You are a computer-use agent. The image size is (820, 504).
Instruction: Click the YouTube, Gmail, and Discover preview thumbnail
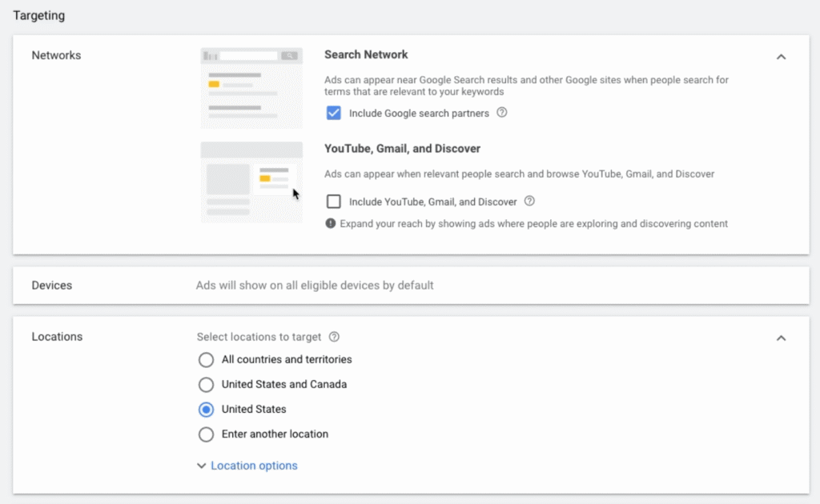click(251, 181)
